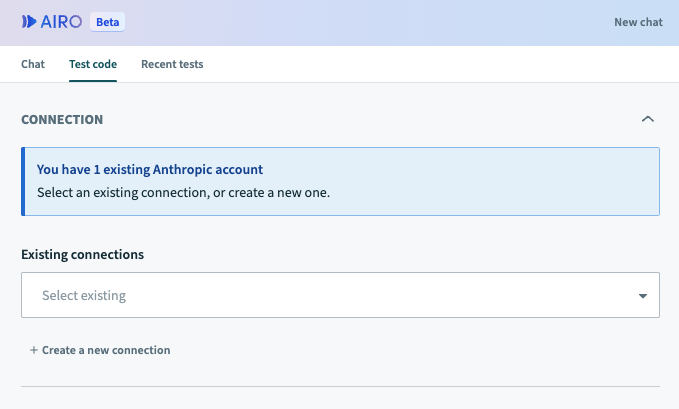Viewport: 679px width, 409px height.
Task: Click the AIRO wordmark in header
Action: [61, 21]
